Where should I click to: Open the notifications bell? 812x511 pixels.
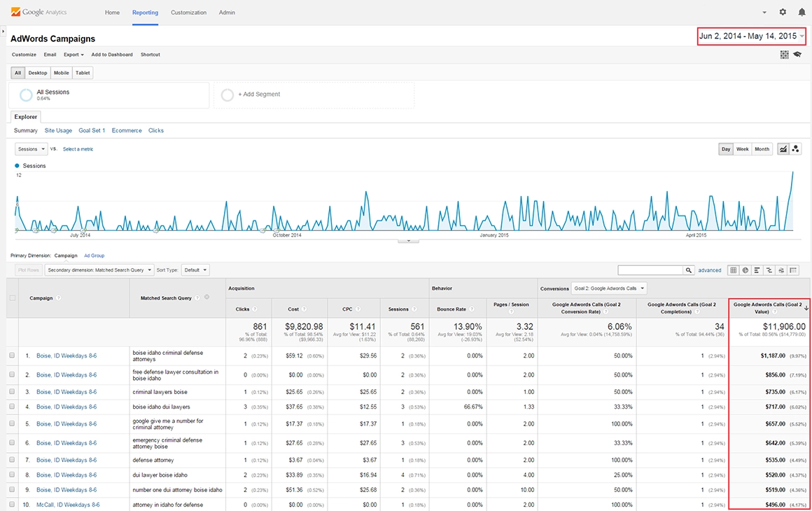click(801, 12)
